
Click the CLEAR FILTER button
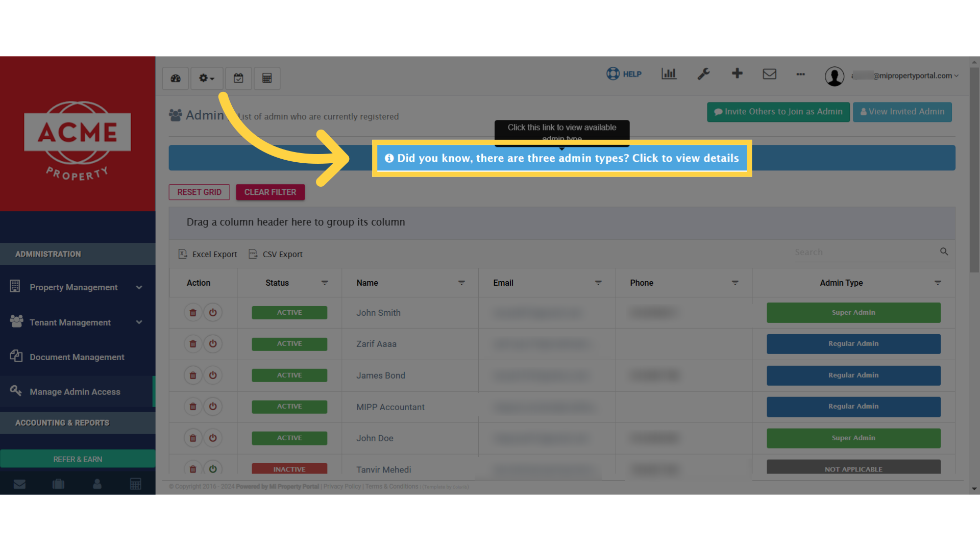(270, 192)
